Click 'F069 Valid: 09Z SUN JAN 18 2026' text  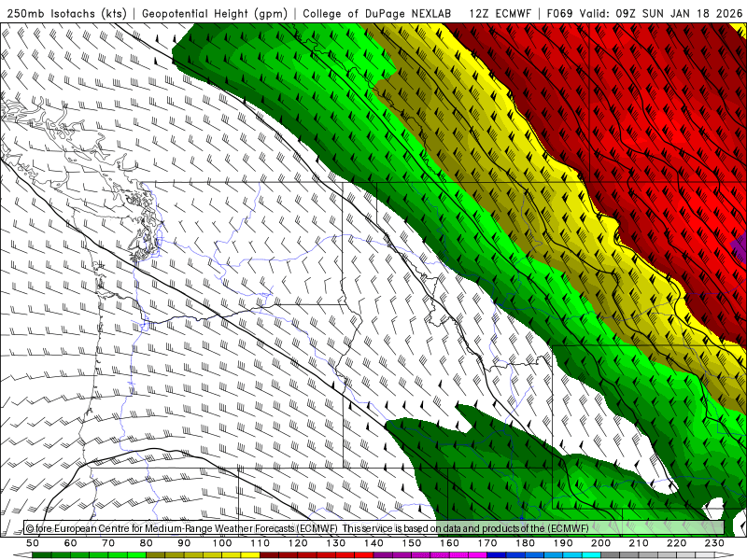[644, 13]
